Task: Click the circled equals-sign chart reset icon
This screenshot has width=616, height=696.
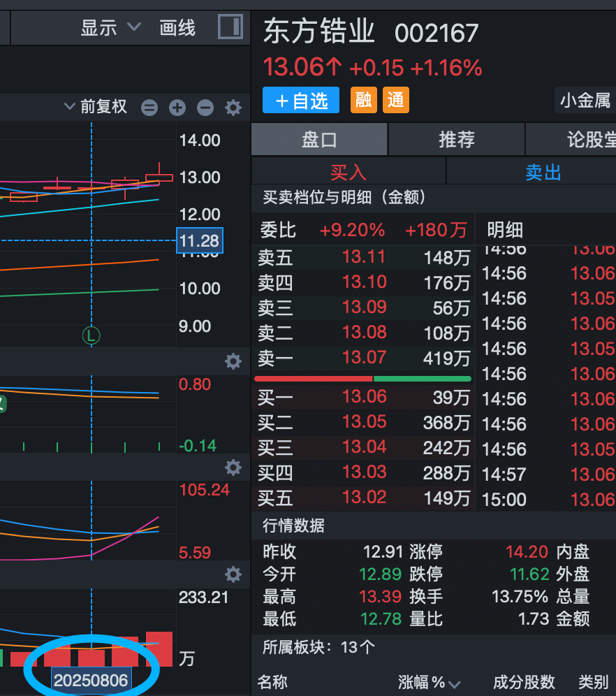Action: (149, 108)
